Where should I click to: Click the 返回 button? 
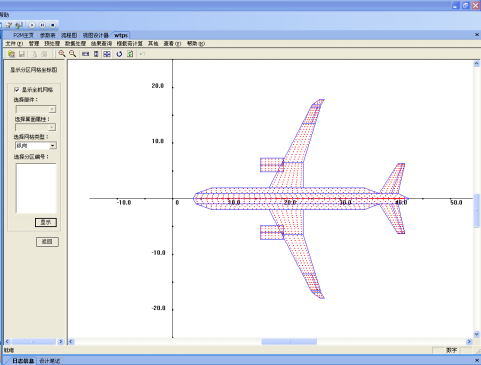tap(47, 242)
